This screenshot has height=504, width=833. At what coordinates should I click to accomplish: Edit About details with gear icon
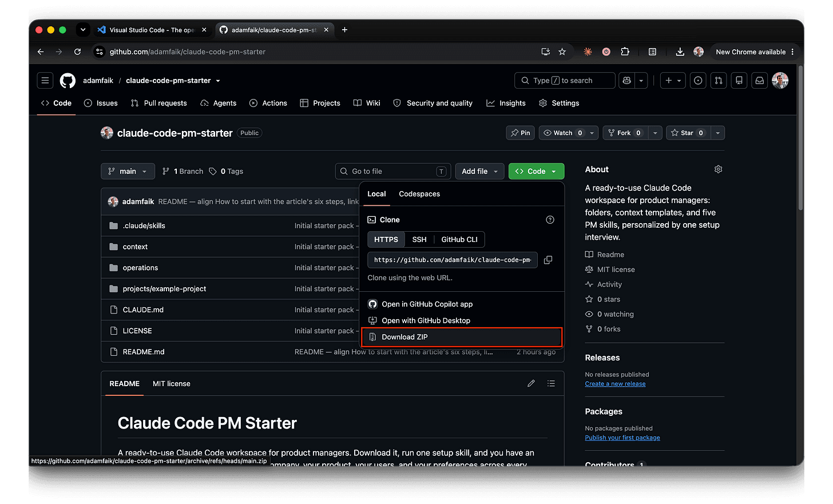(x=718, y=169)
